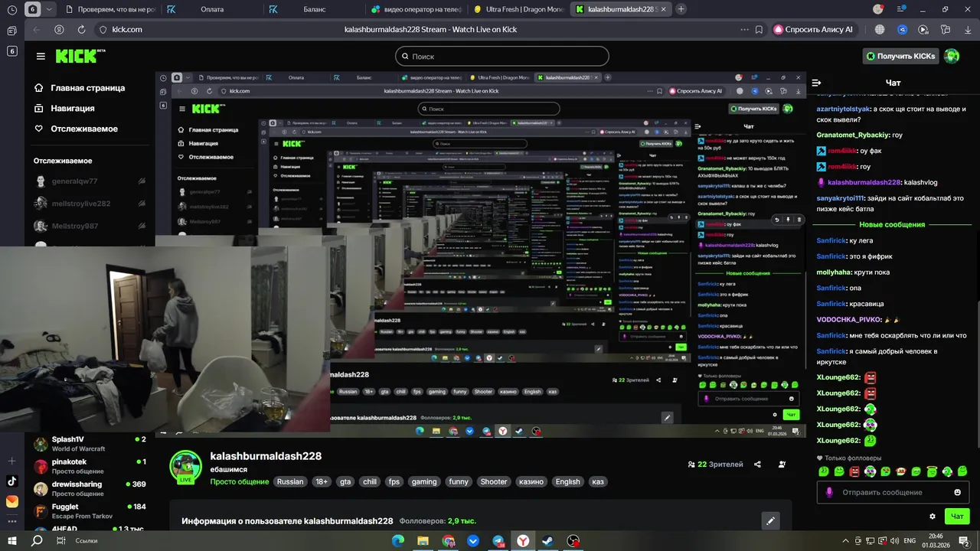This screenshot has height=551, width=980.
Task: Focus the Поиск search field
Action: click(x=502, y=56)
